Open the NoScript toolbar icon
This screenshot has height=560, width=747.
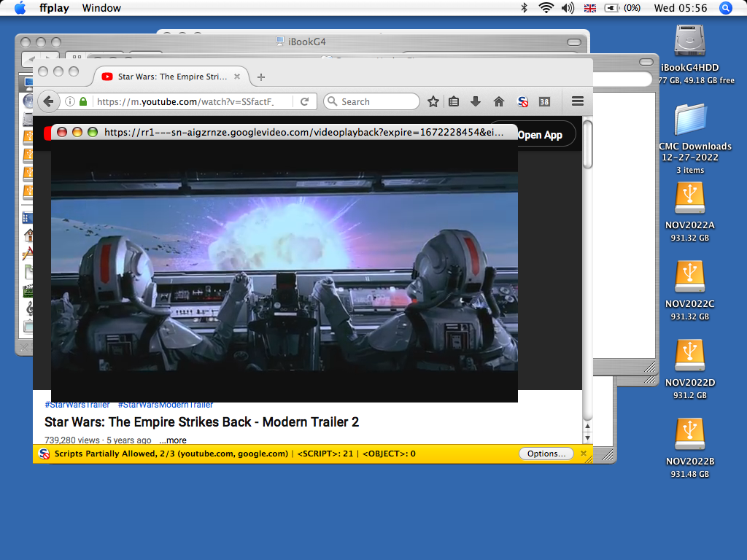pyautogui.click(x=522, y=101)
